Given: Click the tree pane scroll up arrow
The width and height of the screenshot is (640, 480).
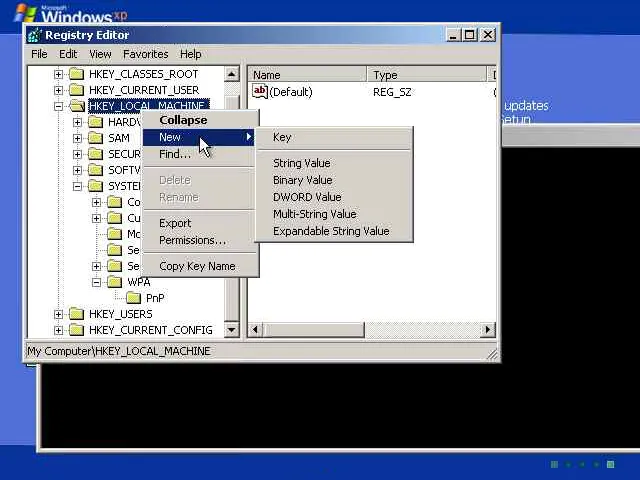Looking at the screenshot, I should 231,74.
